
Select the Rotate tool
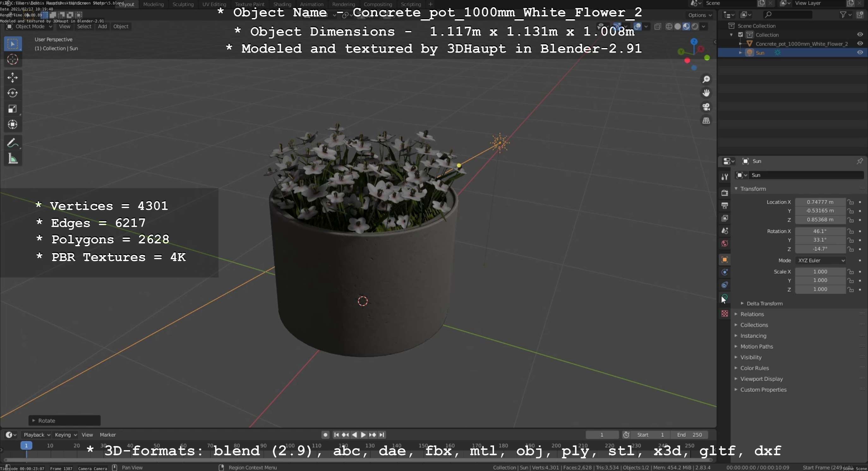coord(13,93)
